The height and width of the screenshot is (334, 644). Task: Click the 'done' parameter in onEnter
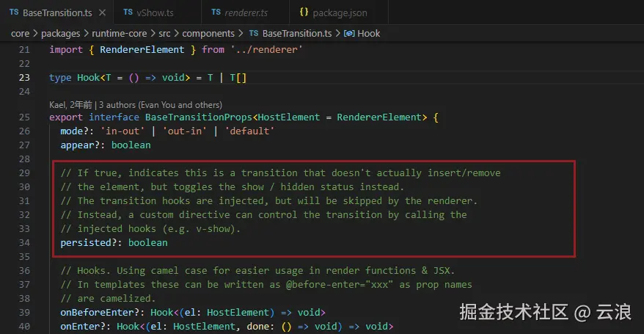(x=258, y=327)
